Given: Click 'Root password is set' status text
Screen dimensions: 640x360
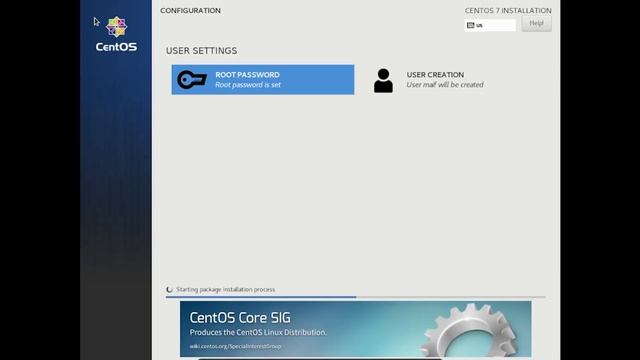Looking at the screenshot, I should 248,85.
